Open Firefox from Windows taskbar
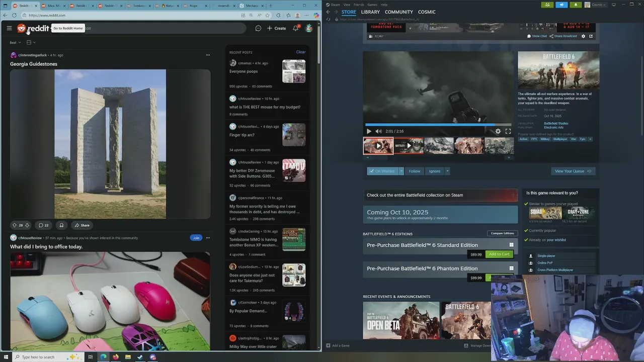Image resolution: width=644 pixels, height=362 pixels. [x=116, y=357]
